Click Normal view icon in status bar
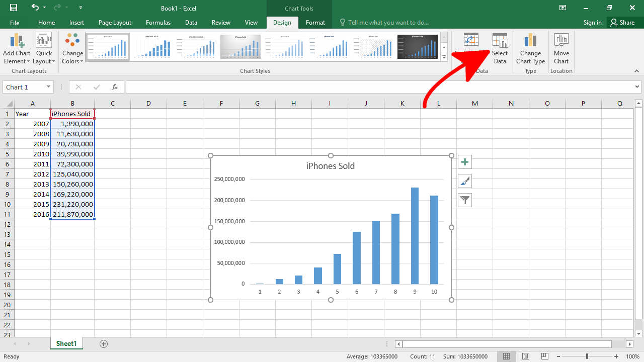The width and height of the screenshot is (644, 362). click(x=507, y=356)
